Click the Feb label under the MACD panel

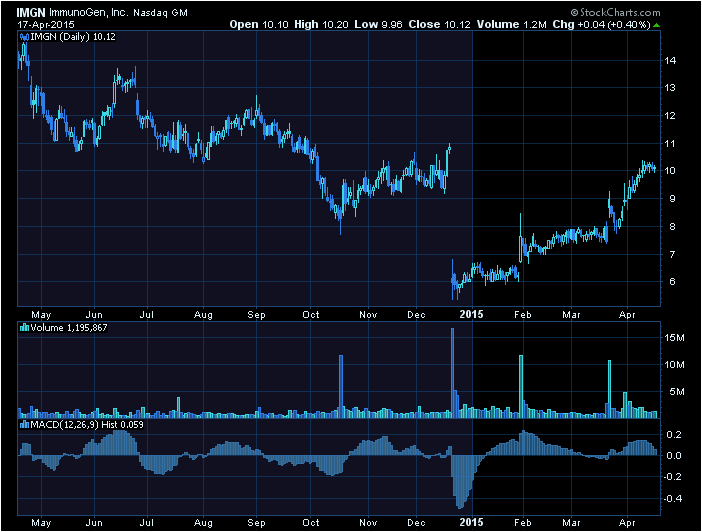(523, 523)
